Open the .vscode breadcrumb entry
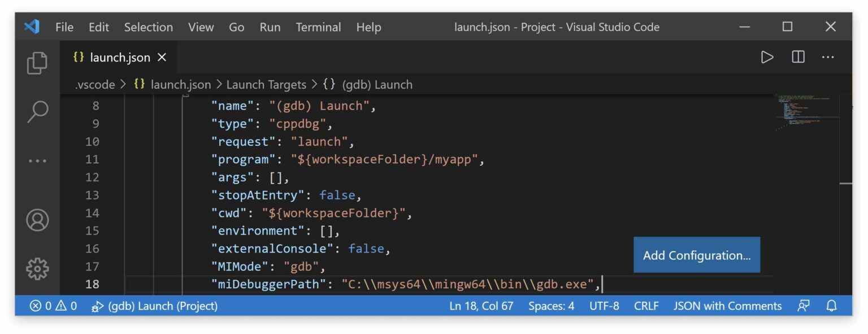868x334 pixels. (x=94, y=84)
